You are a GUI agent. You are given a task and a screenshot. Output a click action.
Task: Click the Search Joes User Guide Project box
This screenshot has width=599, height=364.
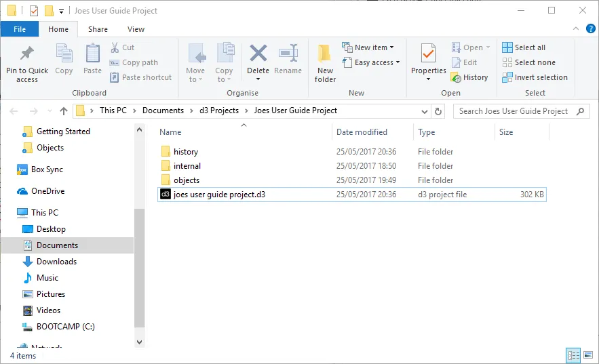(x=513, y=111)
